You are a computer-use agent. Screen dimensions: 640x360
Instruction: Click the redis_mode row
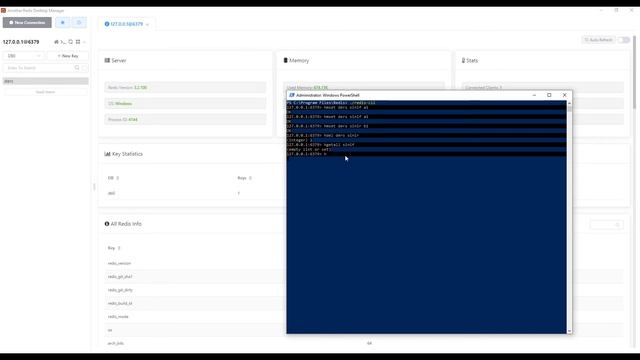196,317
